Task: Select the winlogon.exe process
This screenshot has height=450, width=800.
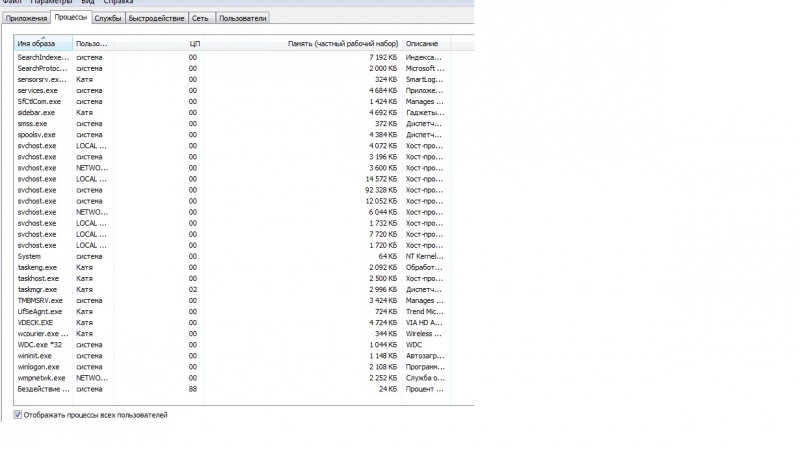Action: [232, 367]
